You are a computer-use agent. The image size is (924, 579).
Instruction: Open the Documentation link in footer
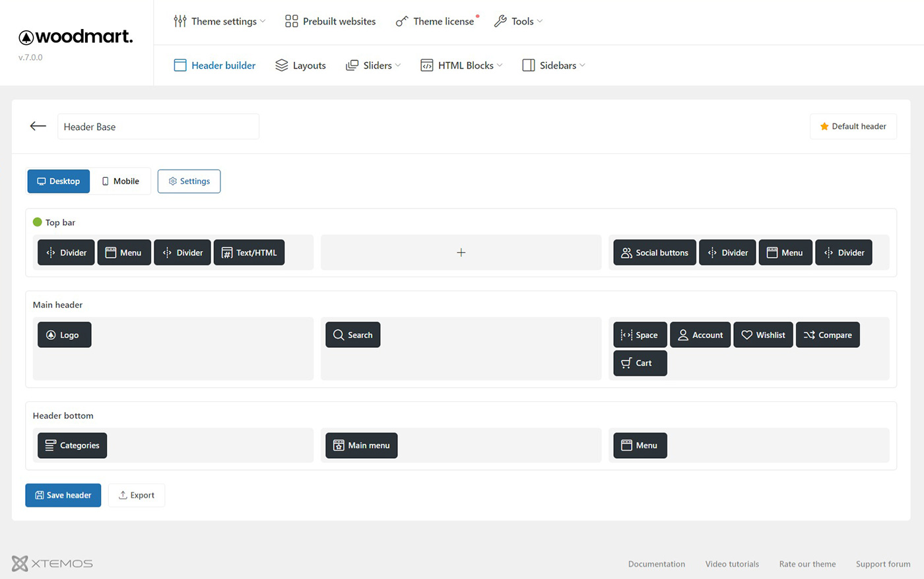click(x=656, y=564)
